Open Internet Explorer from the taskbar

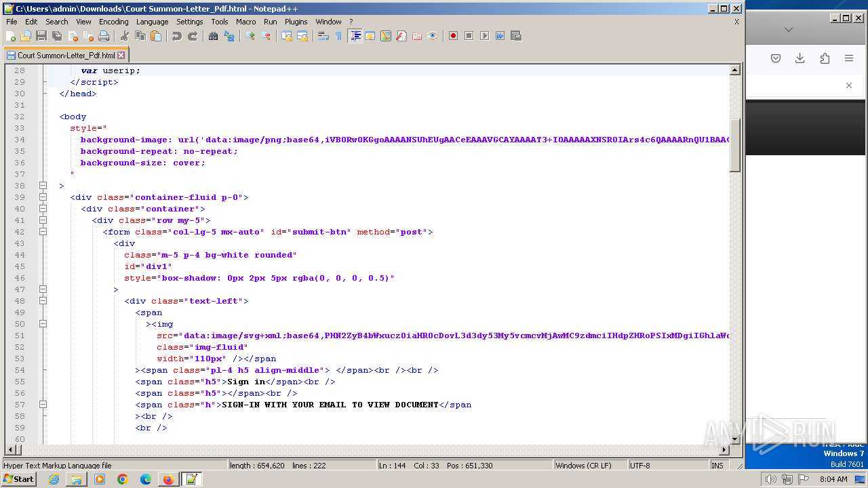pos(54,479)
